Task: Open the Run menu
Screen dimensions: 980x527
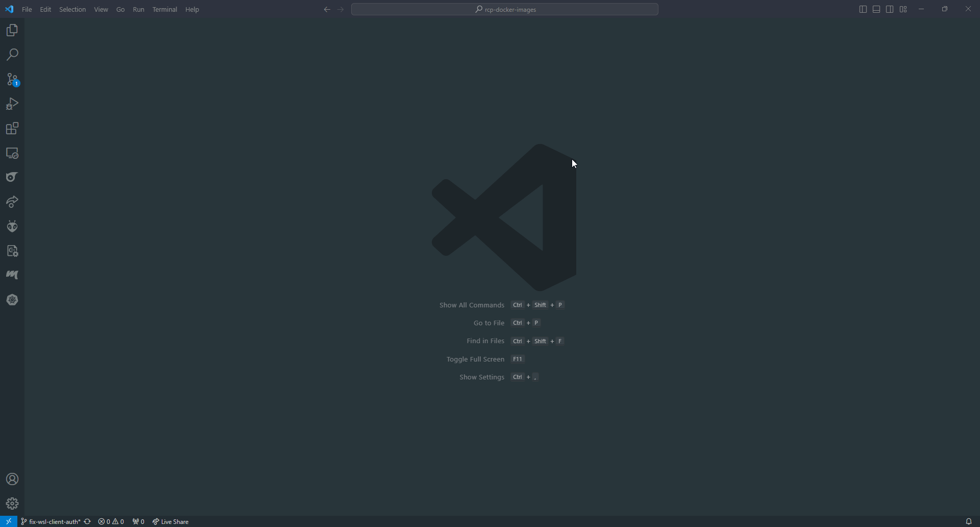Action: [138, 9]
